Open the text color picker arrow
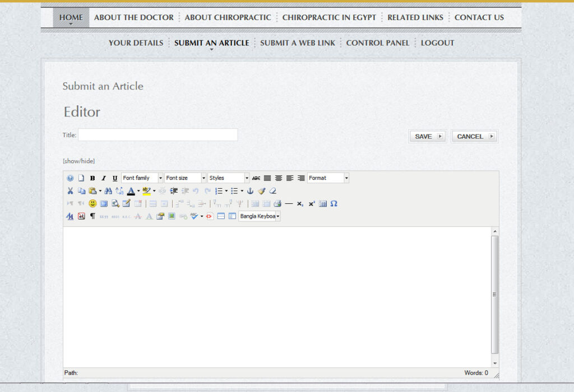574x392 pixels. coord(138,191)
